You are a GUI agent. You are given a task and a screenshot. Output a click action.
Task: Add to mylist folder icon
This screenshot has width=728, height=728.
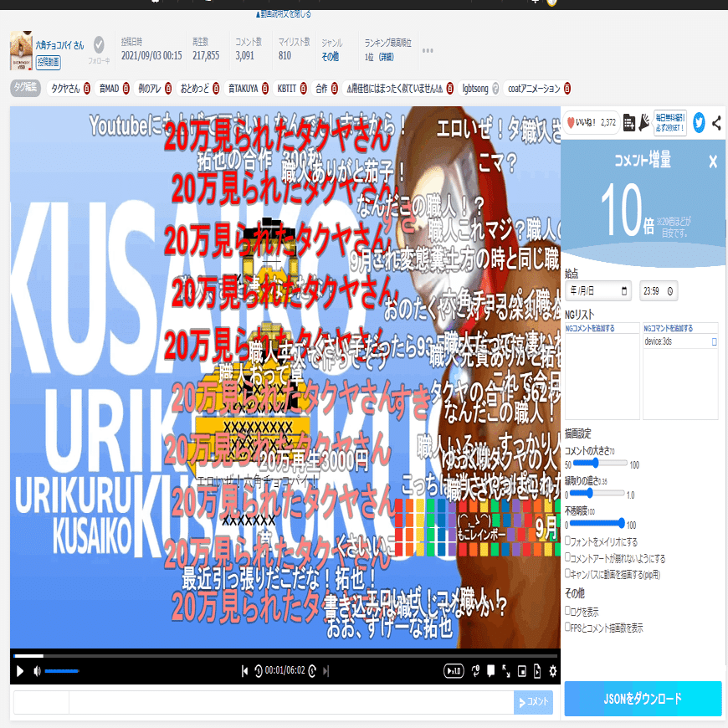628,122
